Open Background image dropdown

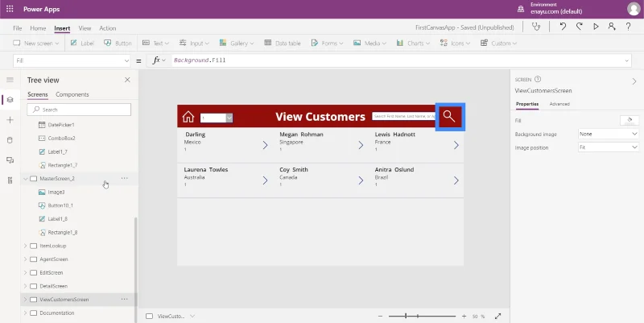click(x=609, y=134)
